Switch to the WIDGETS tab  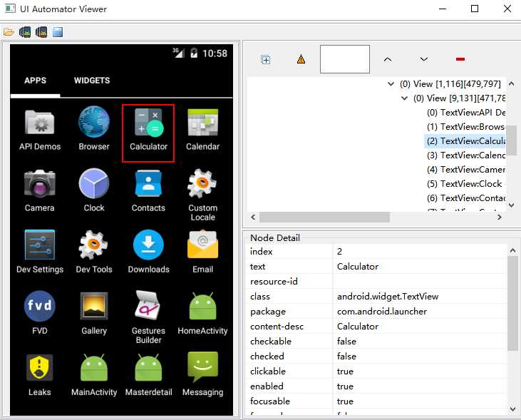tap(92, 81)
